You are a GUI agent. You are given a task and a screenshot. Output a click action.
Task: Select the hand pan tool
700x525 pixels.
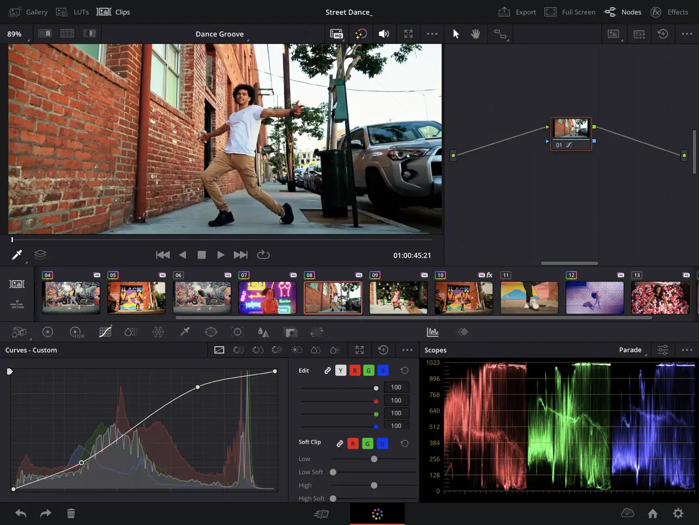tap(475, 34)
